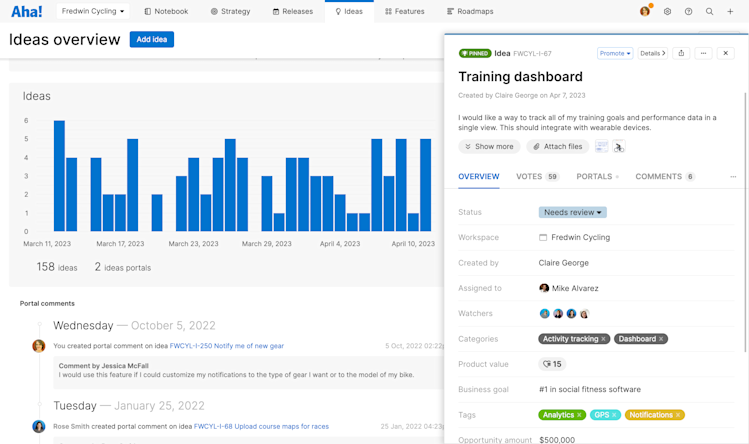749x444 pixels.
Task: Click the Opportunity amount $500,000 value
Action: tap(557, 440)
